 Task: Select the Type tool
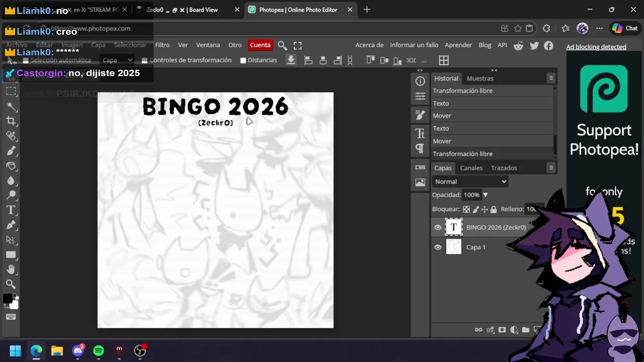11,210
